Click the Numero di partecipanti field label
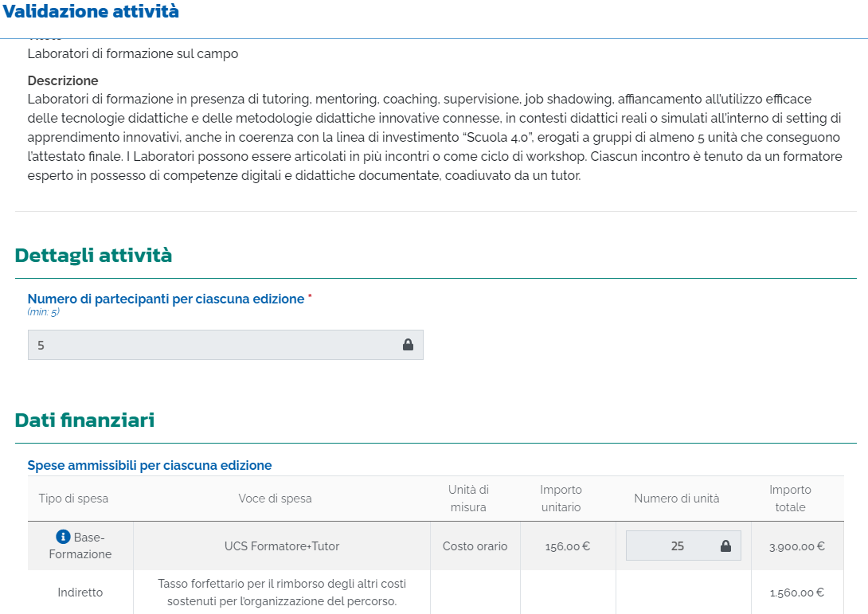Image resolution: width=868 pixels, height=614 pixels. 166,299
